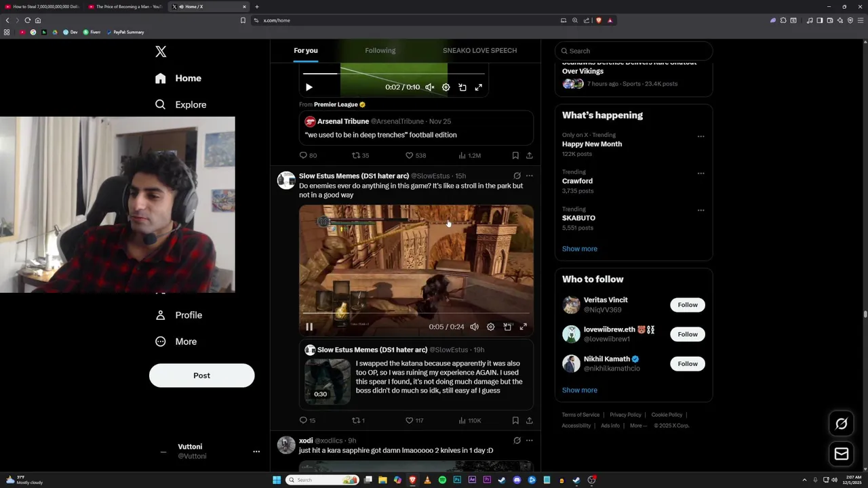Seek the Slow Estus video progress bar
The image size is (868, 488).
(416, 313)
